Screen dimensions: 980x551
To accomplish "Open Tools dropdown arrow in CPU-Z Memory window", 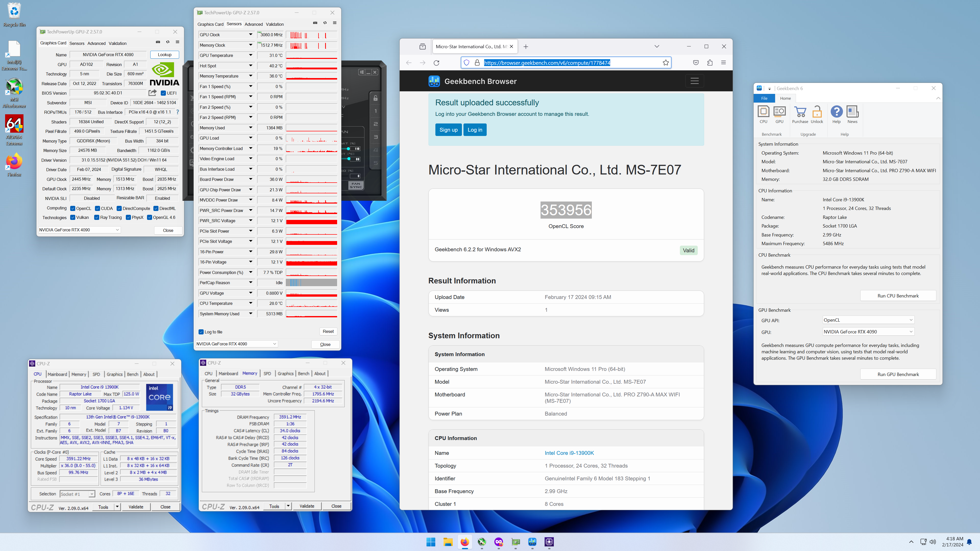I will [x=288, y=506].
